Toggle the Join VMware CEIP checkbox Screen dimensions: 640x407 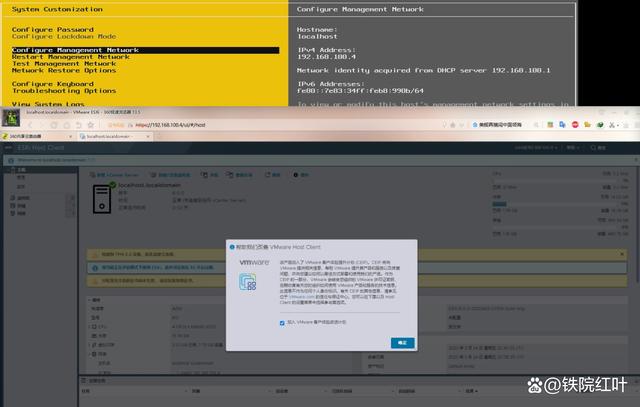point(282,323)
